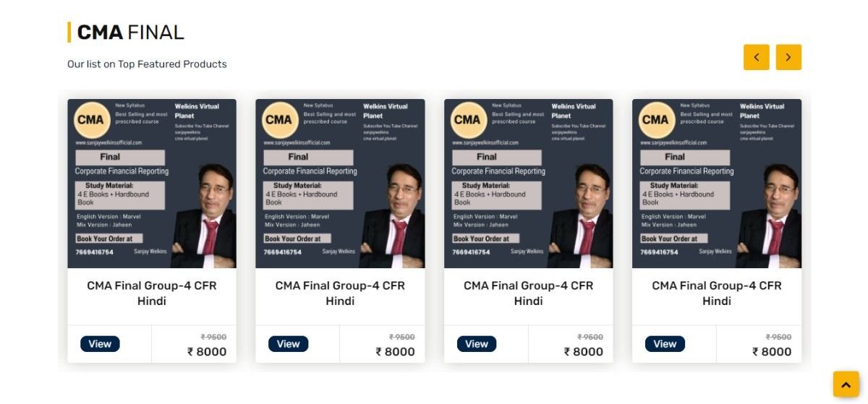Screen dimensions: 868x404
Task: Click the struck-through ₹ 9500 on second card
Action: [401, 337]
